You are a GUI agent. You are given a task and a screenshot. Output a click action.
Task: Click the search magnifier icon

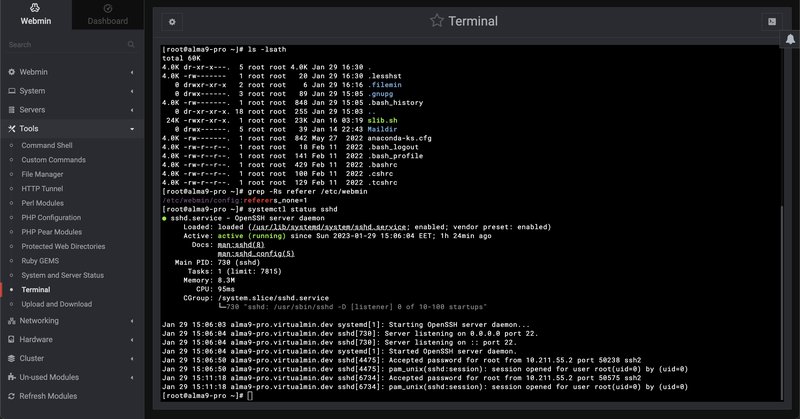tap(131, 45)
